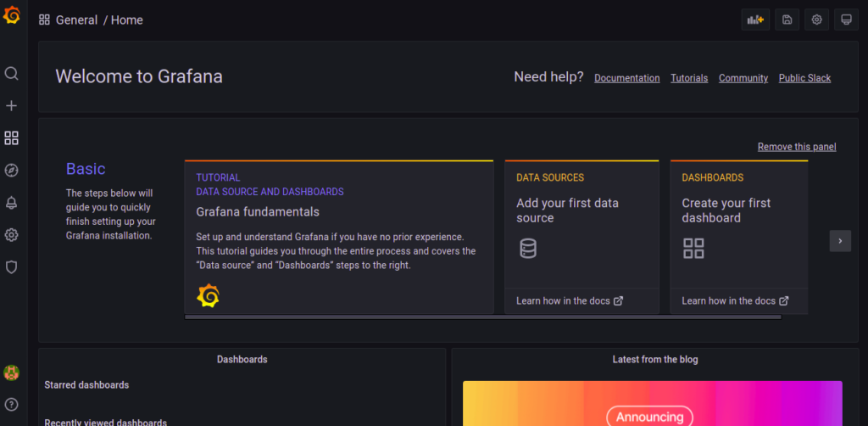Open the Server Admin shield icon
This screenshot has height=426, width=868.
point(12,267)
